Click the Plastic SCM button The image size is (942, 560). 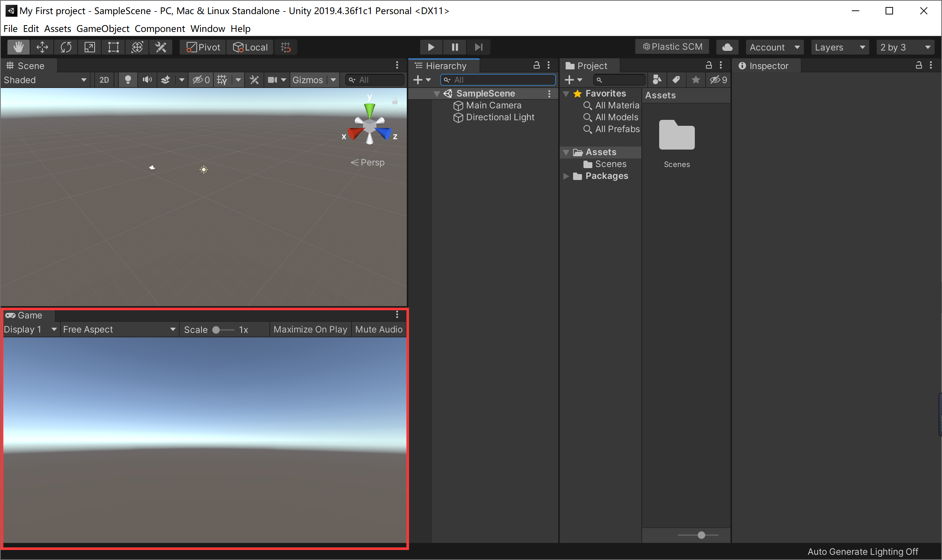pyautogui.click(x=672, y=47)
